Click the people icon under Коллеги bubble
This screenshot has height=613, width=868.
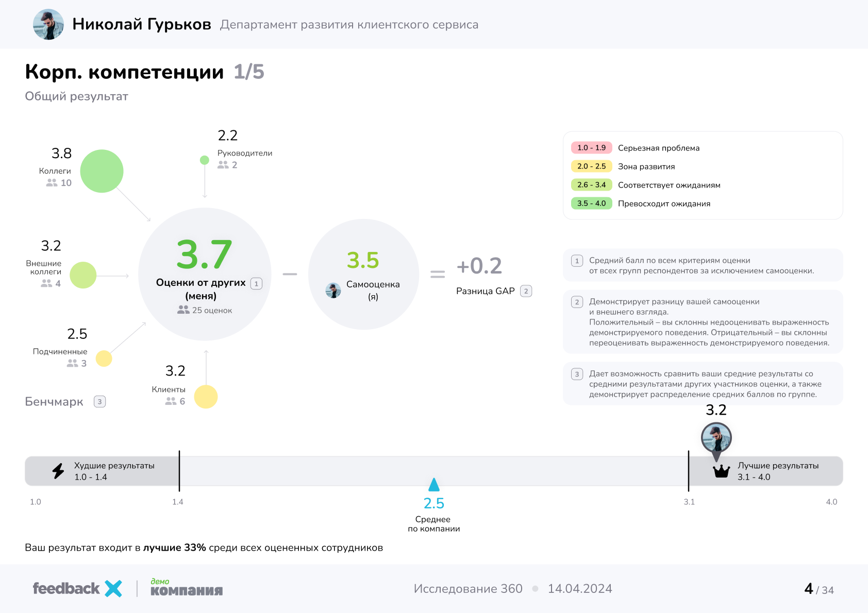click(52, 182)
